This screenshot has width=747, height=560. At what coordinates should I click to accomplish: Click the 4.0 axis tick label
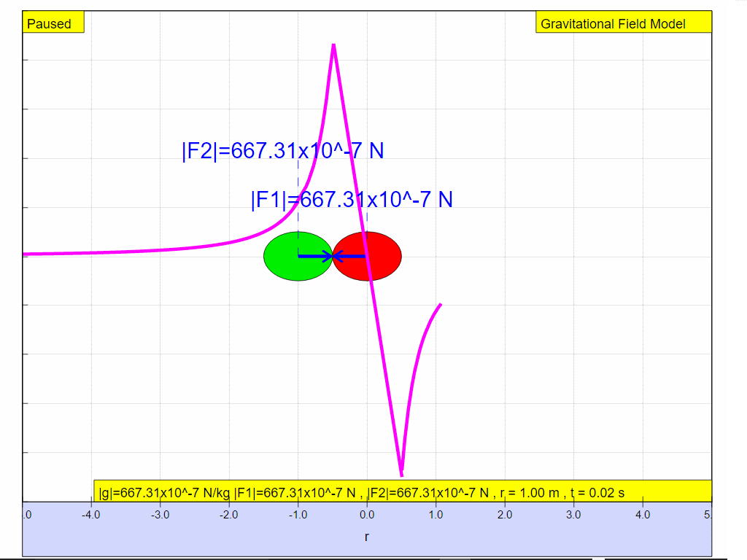(x=642, y=515)
